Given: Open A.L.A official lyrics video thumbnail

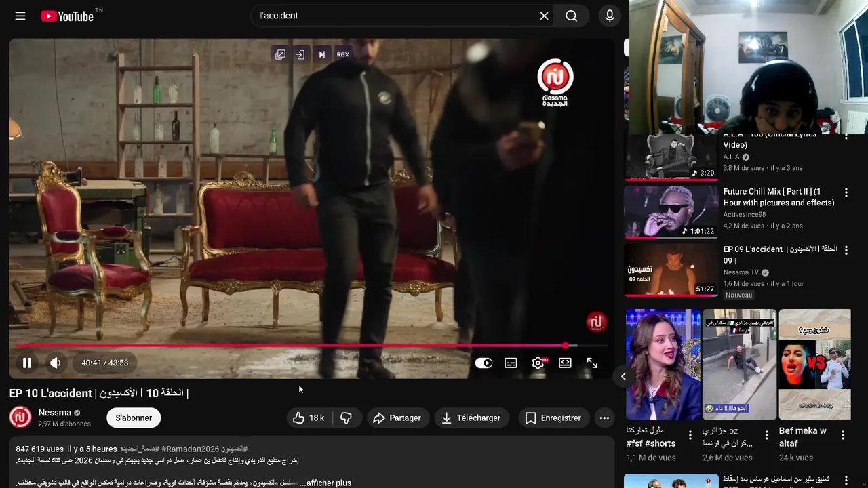Looking at the screenshot, I should [x=671, y=157].
